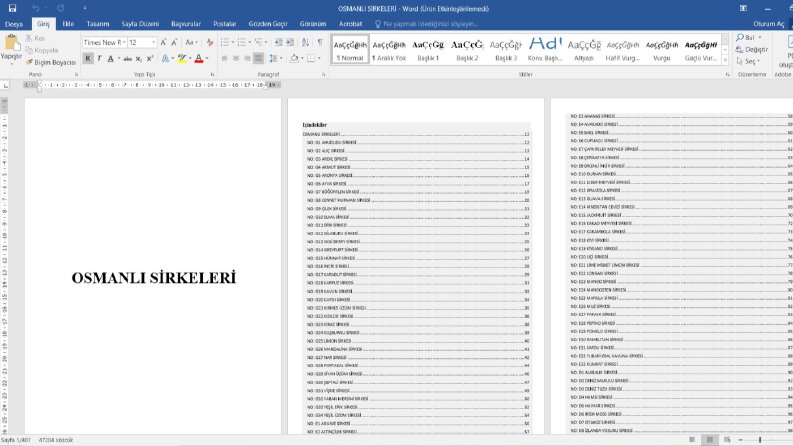
Task: Switch to Tasarım tab
Action: coord(98,24)
